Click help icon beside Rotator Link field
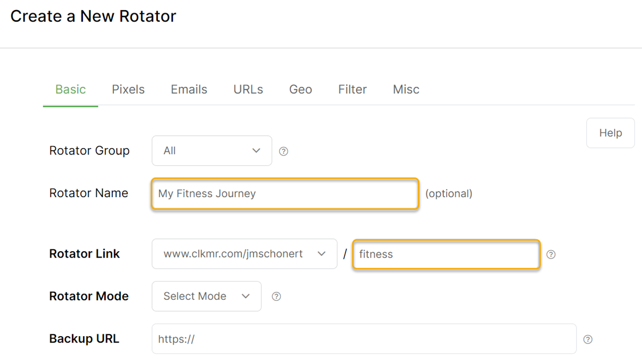Image resolution: width=642 pixels, height=364 pixels. pyautogui.click(x=551, y=254)
